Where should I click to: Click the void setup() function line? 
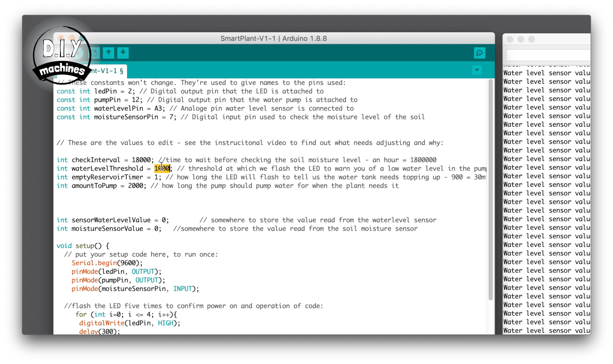coord(83,246)
